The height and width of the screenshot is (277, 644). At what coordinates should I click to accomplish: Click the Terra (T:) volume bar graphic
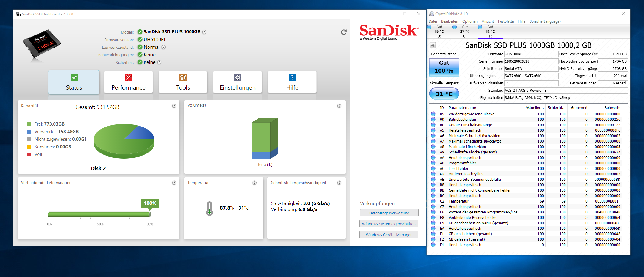(x=265, y=138)
